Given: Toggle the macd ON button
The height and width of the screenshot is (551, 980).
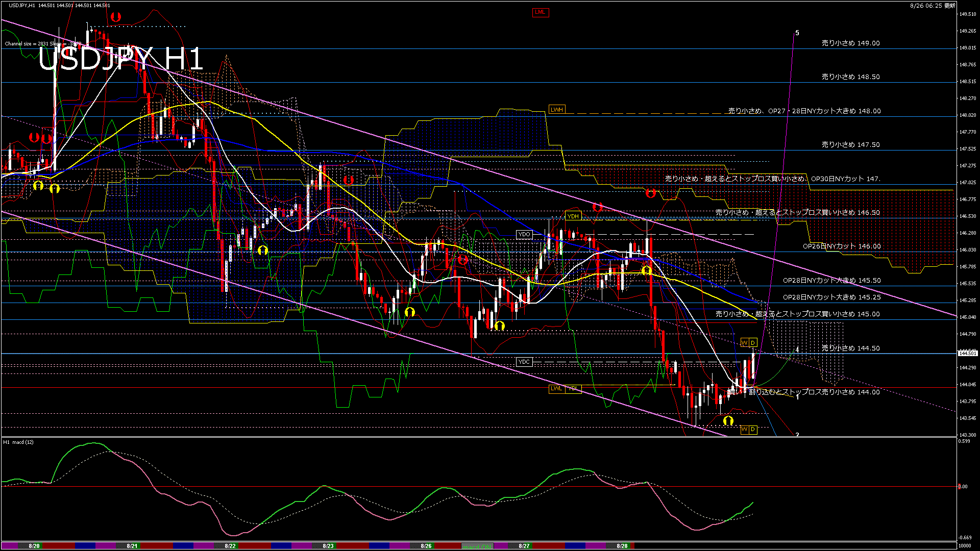Looking at the screenshot, I should [x=477, y=546].
